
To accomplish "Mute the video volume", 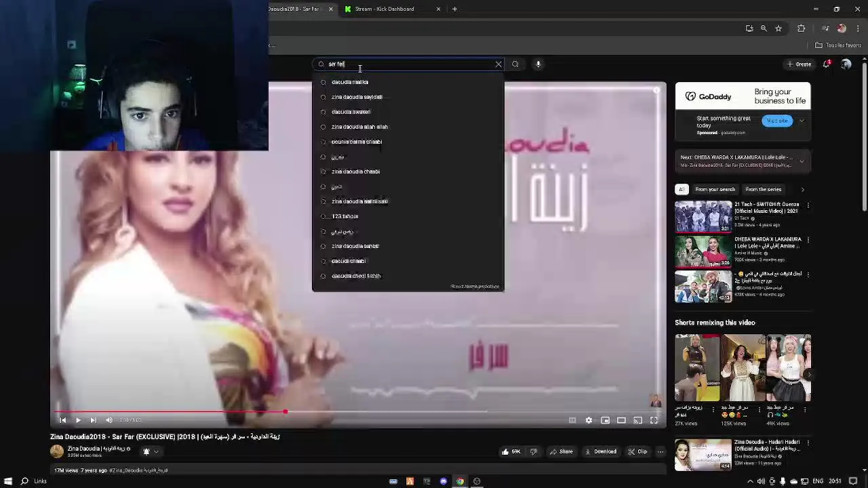I will tap(109, 420).
